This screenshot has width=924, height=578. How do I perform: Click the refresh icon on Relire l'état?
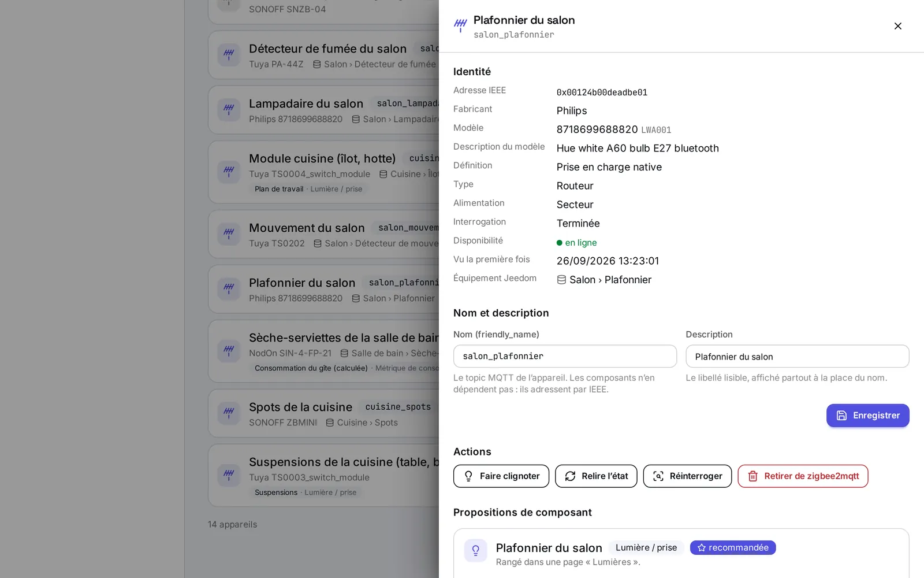click(x=570, y=476)
